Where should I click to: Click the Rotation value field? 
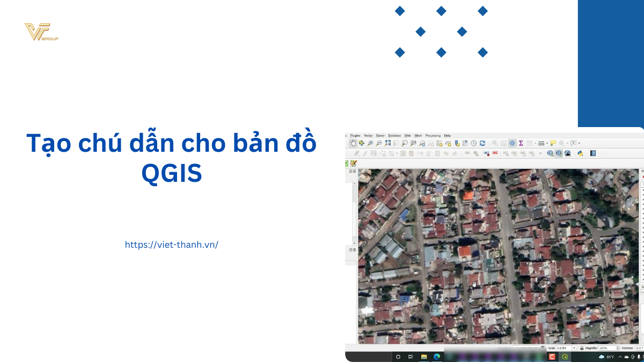[639, 348]
